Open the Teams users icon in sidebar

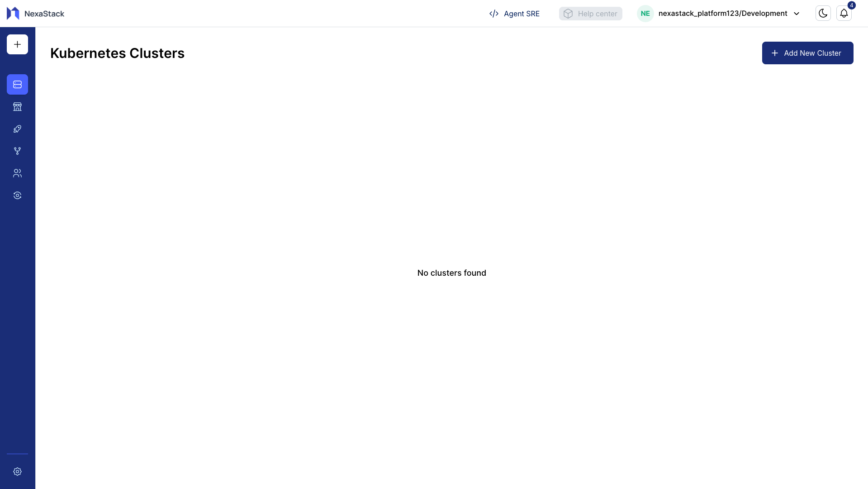pos(17,173)
